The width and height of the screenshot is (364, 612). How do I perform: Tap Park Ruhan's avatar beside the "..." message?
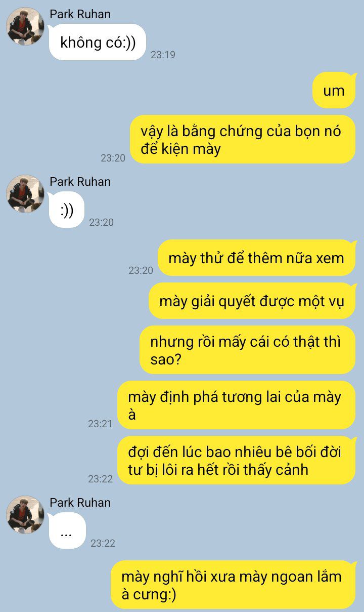(x=25, y=515)
